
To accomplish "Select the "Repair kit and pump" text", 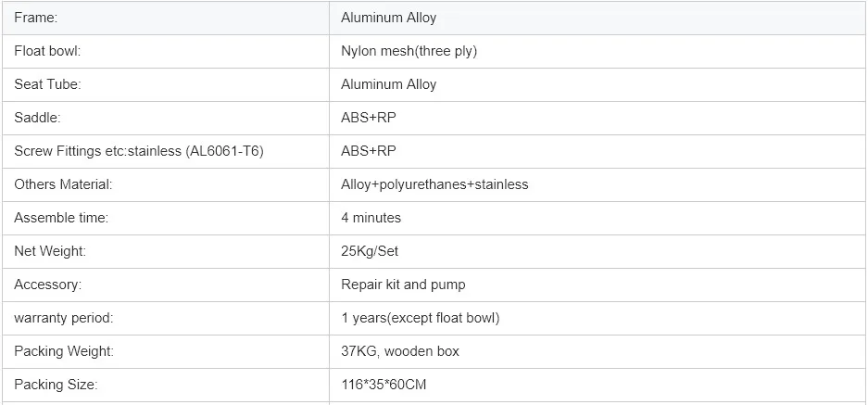I will click(403, 285).
